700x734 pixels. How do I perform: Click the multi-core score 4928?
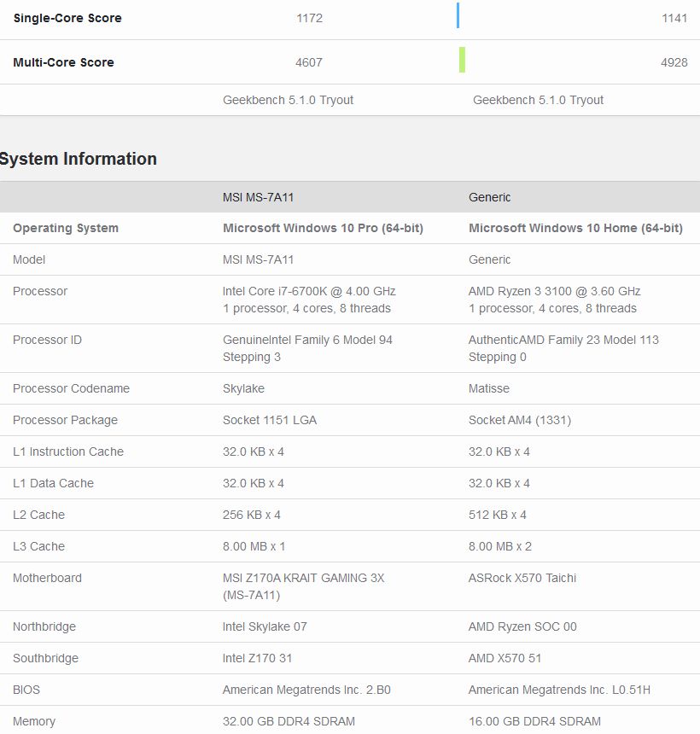tap(674, 62)
